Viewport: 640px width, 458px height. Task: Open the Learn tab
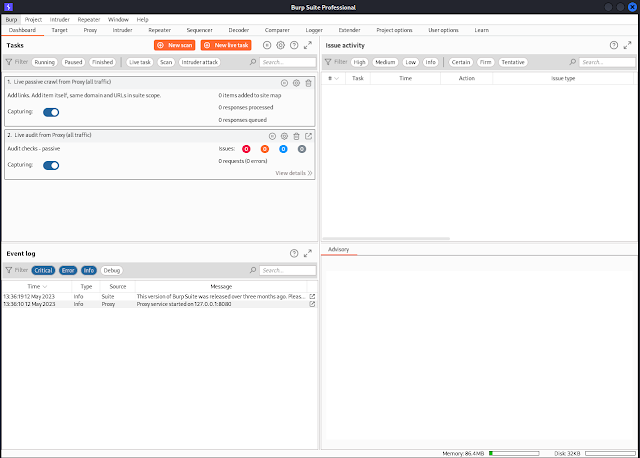coord(482,30)
